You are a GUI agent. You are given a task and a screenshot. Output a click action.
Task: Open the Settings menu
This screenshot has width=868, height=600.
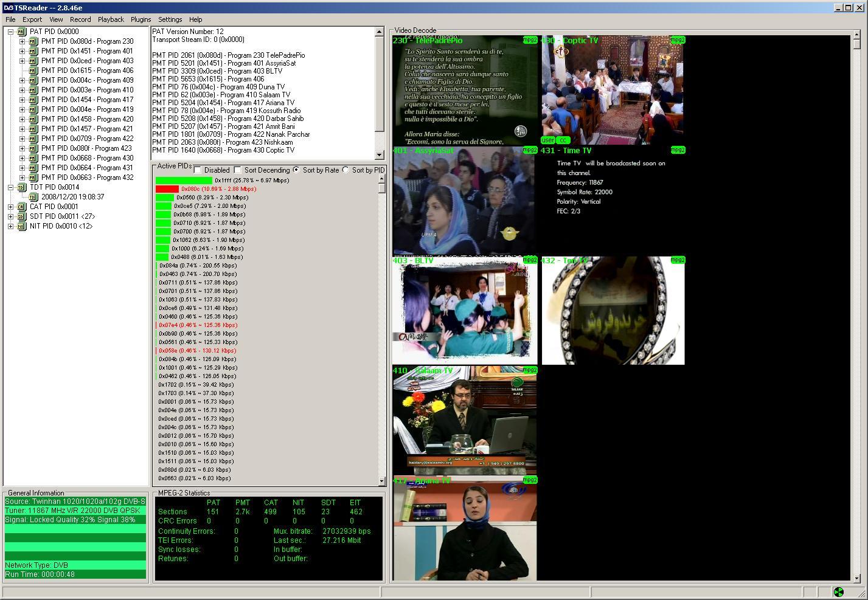click(x=170, y=19)
